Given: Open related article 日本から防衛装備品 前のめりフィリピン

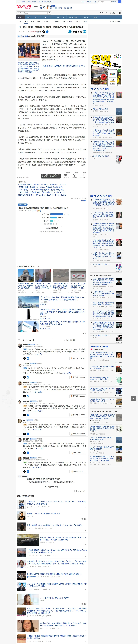Looking at the screenshot, I should click(x=42, y=185).
